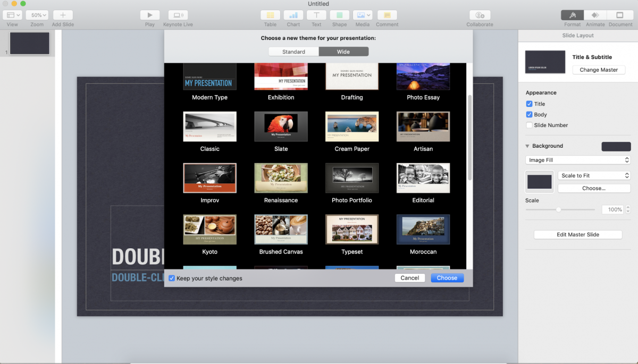Open the Animate inspector
This screenshot has width=638, height=364.
point(595,15)
